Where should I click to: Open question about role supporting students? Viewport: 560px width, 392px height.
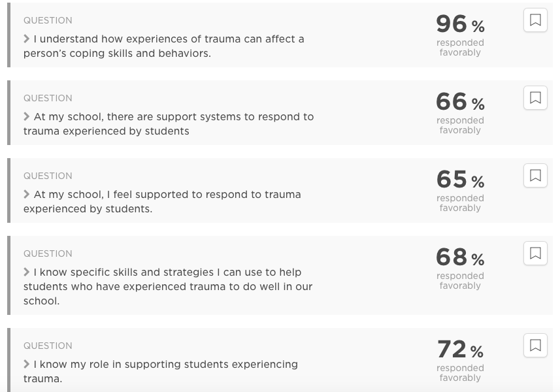pyautogui.click(x=161, y=372)
